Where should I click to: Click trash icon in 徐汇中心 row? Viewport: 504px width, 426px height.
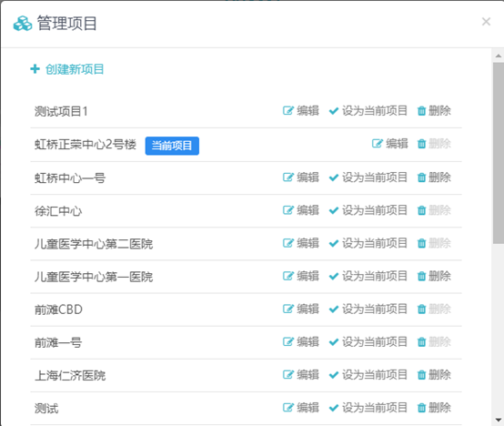pyautogui.click(x=421, y=210)
